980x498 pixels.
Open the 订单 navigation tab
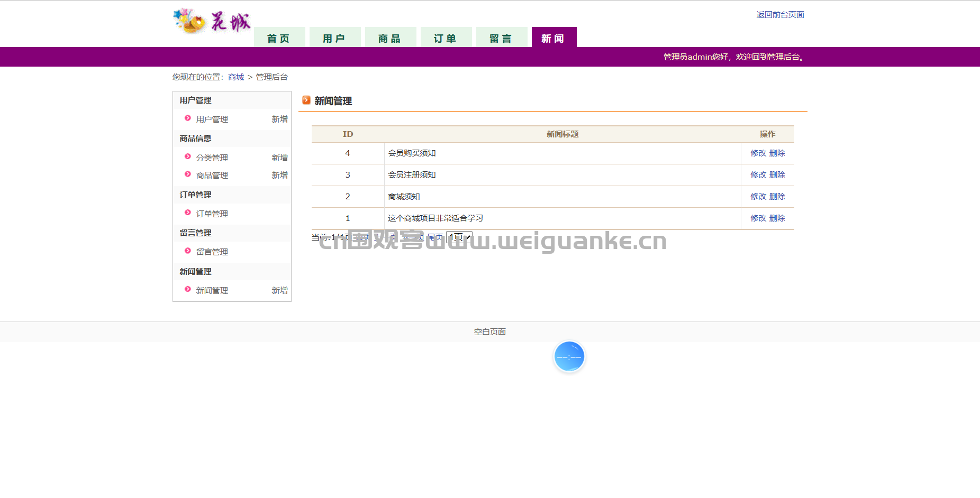tap(446, 38)
